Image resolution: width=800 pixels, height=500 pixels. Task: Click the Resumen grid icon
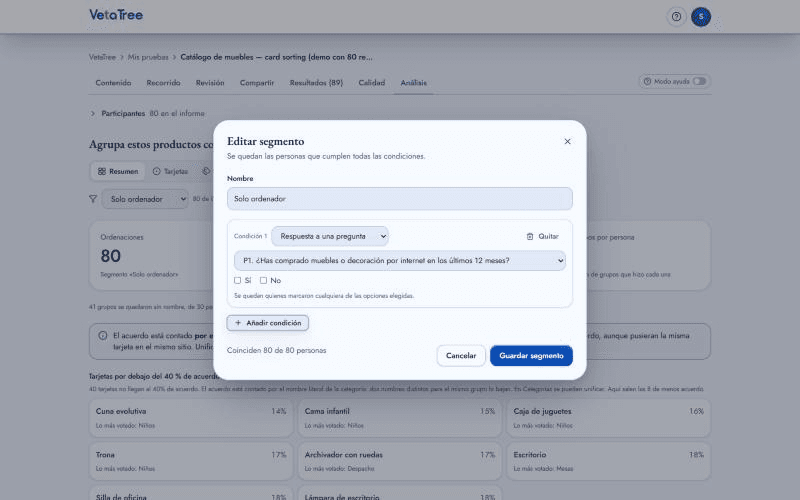tap(102, 171)
